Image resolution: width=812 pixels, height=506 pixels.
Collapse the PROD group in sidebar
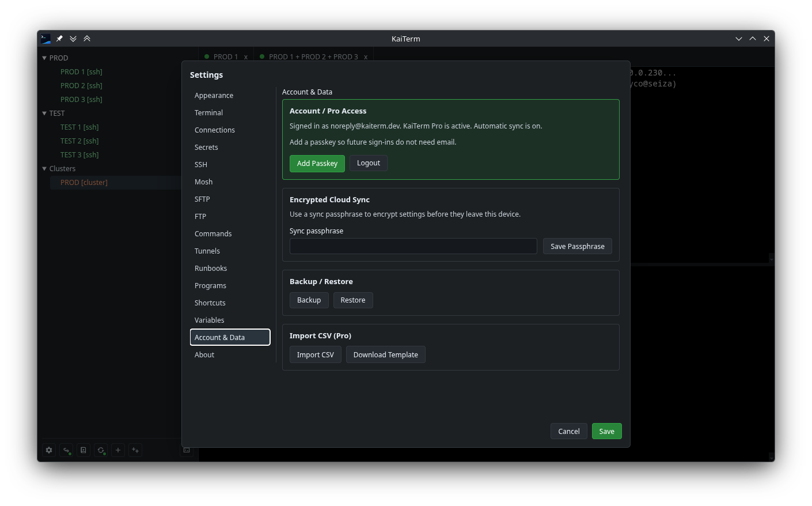[44, 58]
